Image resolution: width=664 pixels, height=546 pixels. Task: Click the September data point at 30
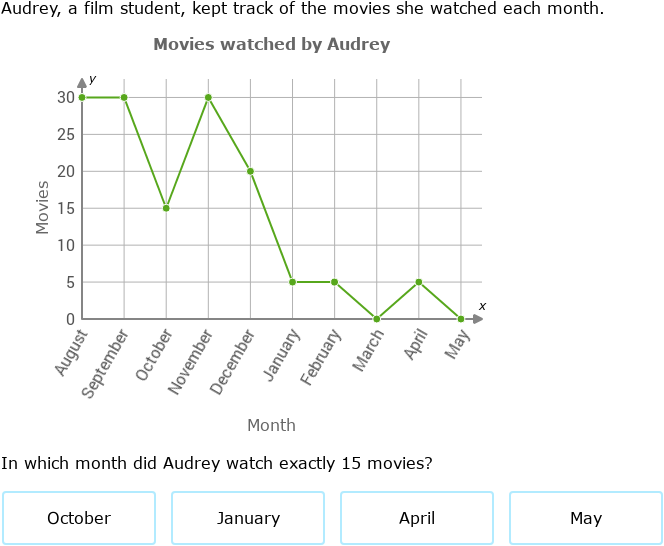(124, 97)
